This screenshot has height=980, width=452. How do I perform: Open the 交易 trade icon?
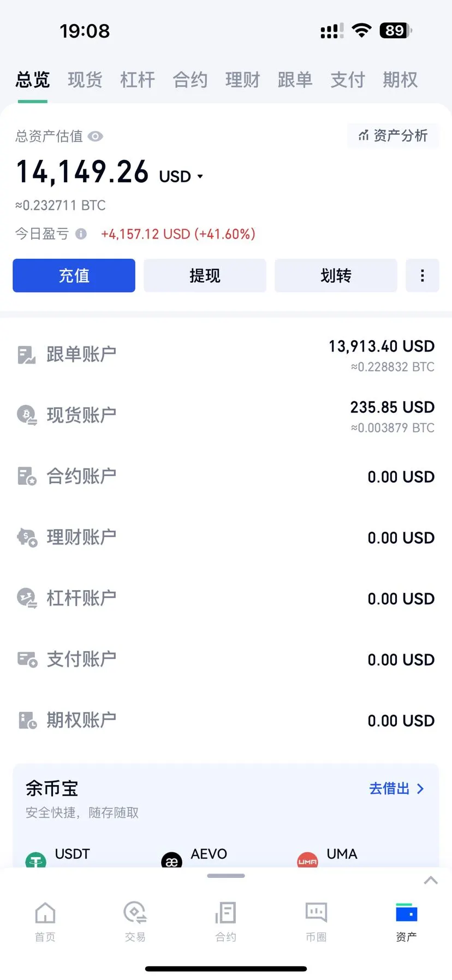pyautogui.click(x=135, y=912)
